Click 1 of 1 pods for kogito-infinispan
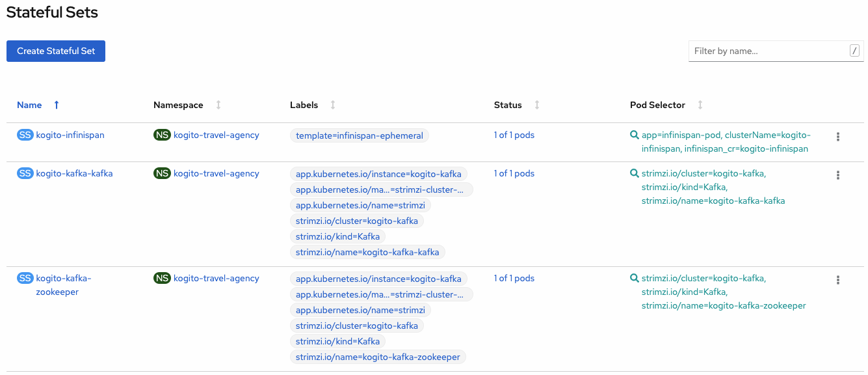 click(x=514, y=135)
